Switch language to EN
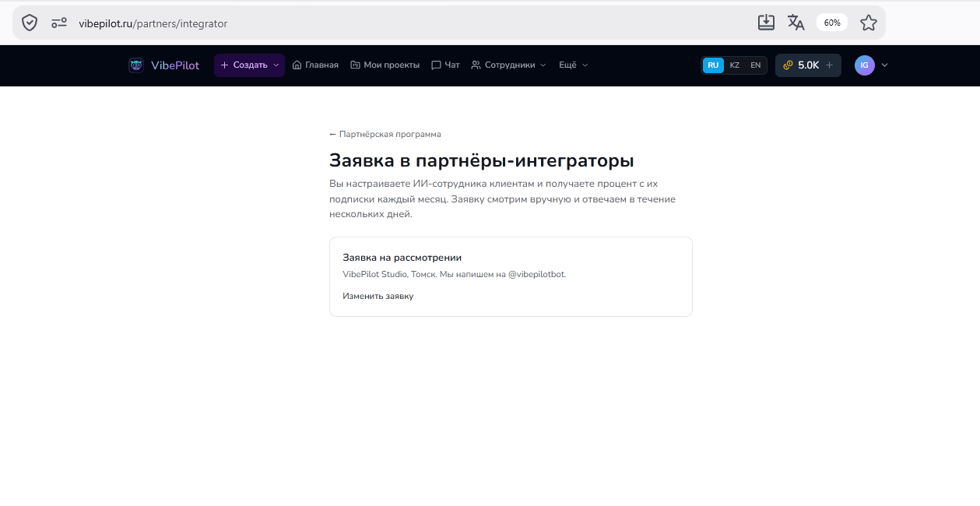The image size is (980, 506). click(755, 65)
